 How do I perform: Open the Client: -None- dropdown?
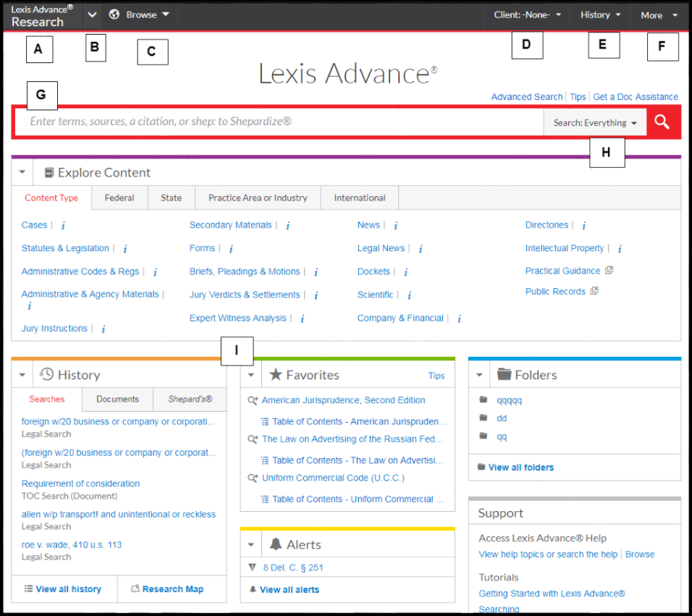[x=528, y=15]
